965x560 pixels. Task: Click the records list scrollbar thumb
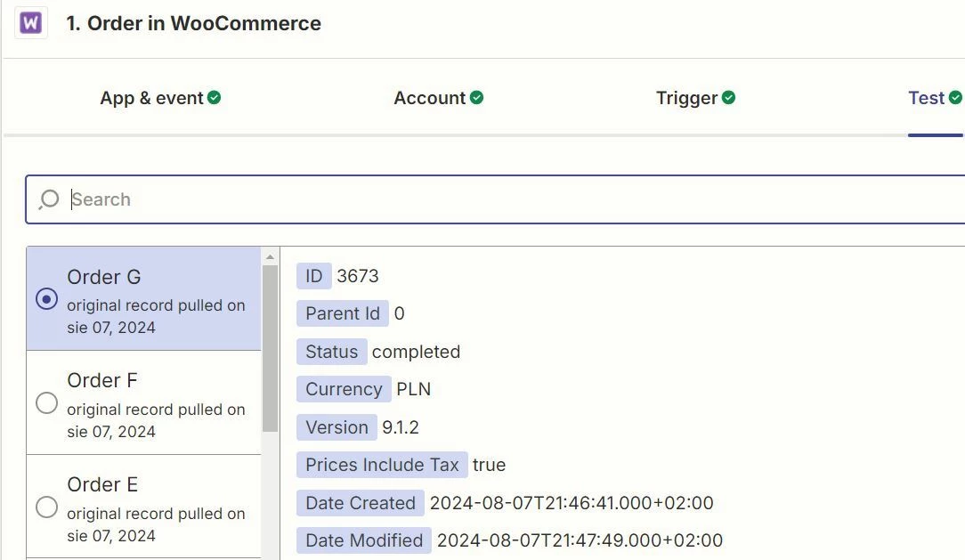click(x=270, y=348)
